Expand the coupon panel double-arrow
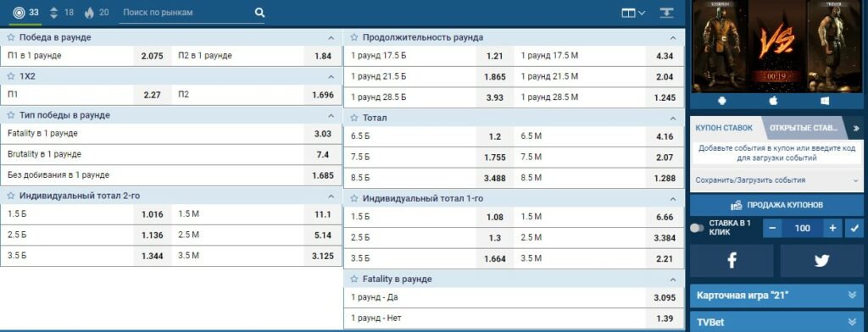 click(x=856, y=128)
